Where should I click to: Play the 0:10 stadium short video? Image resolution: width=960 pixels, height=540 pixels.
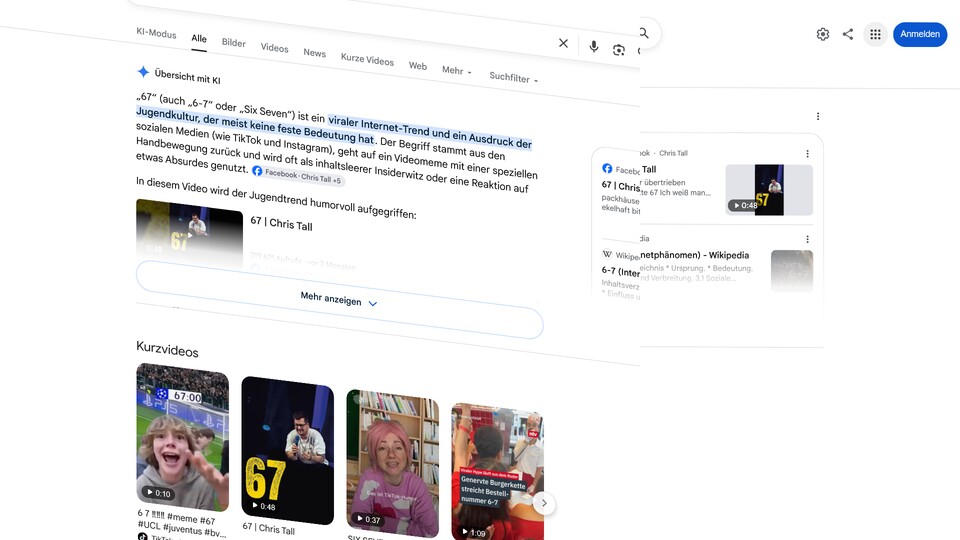tap(182, 437)
